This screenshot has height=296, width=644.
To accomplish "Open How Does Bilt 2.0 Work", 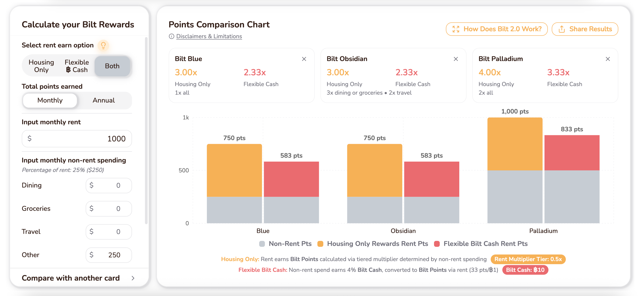I will click(x=497, y=29).
